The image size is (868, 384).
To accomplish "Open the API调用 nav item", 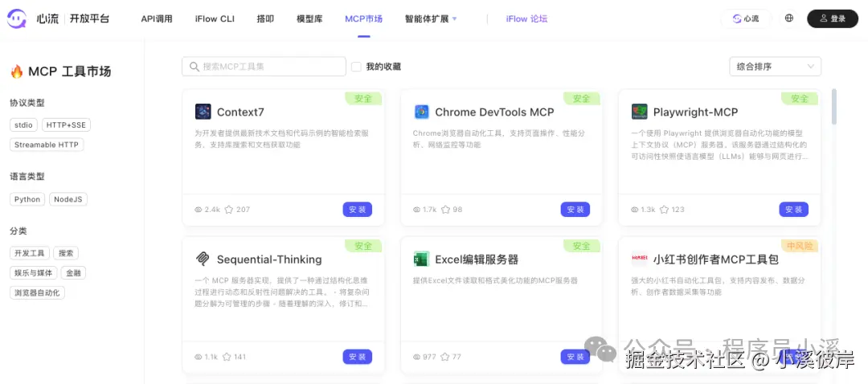I will tap(157, 18).
